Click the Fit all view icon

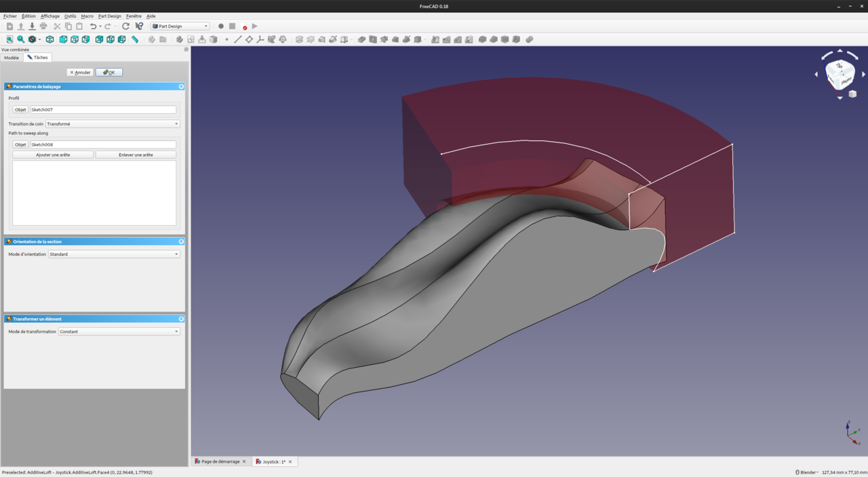click(x=9, y=39)
